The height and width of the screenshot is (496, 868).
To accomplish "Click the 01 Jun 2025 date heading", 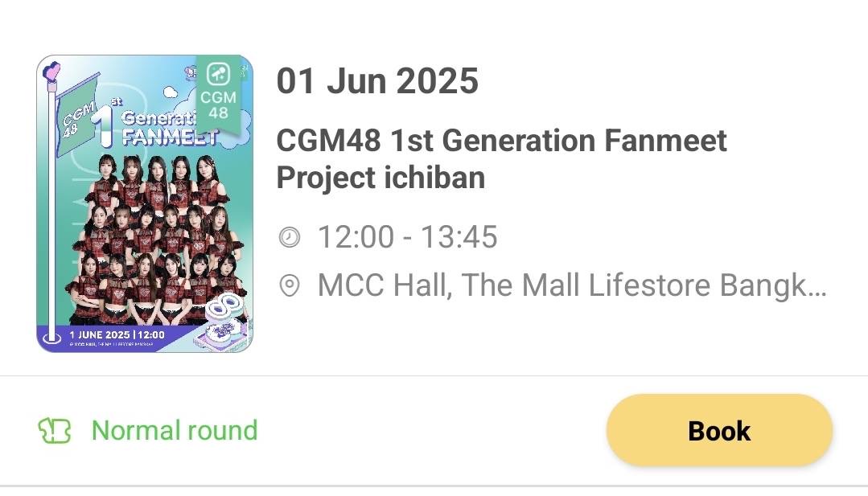I will [377, 80].
